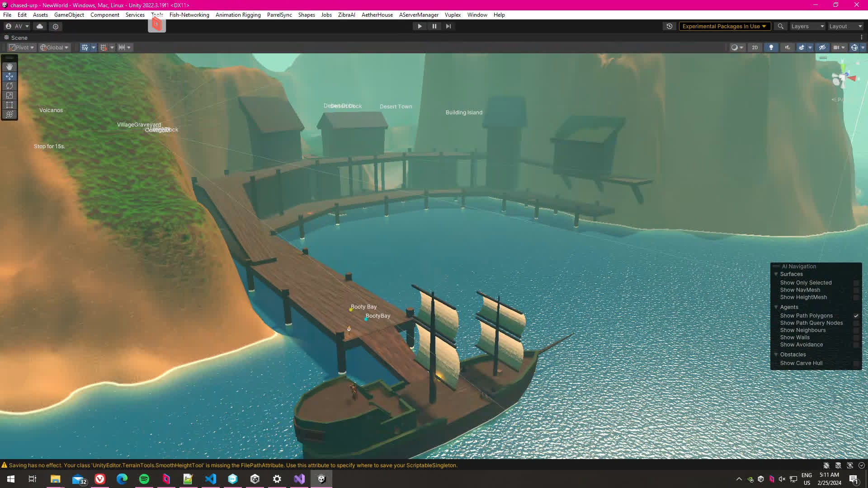Screen dimensions: 868x488
Task: Open the GameObject menu
Action: click(x=69, y=15)
